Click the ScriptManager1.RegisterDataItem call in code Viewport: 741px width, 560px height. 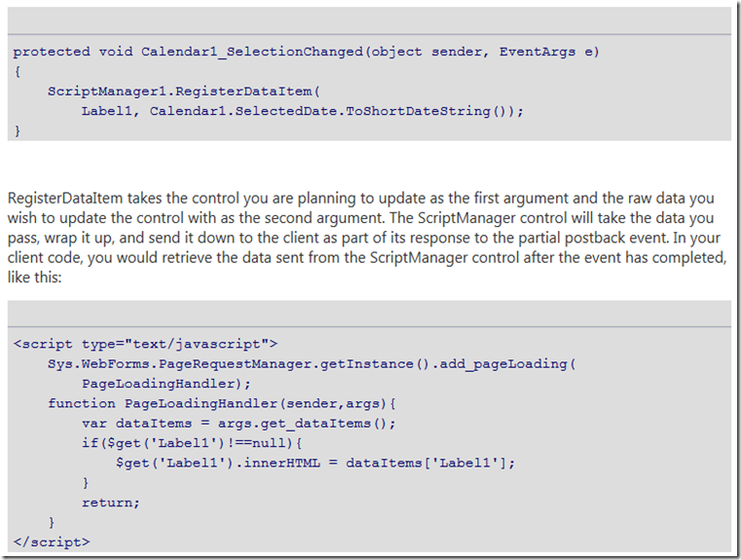pyautogui.click(x=183, y=91)
